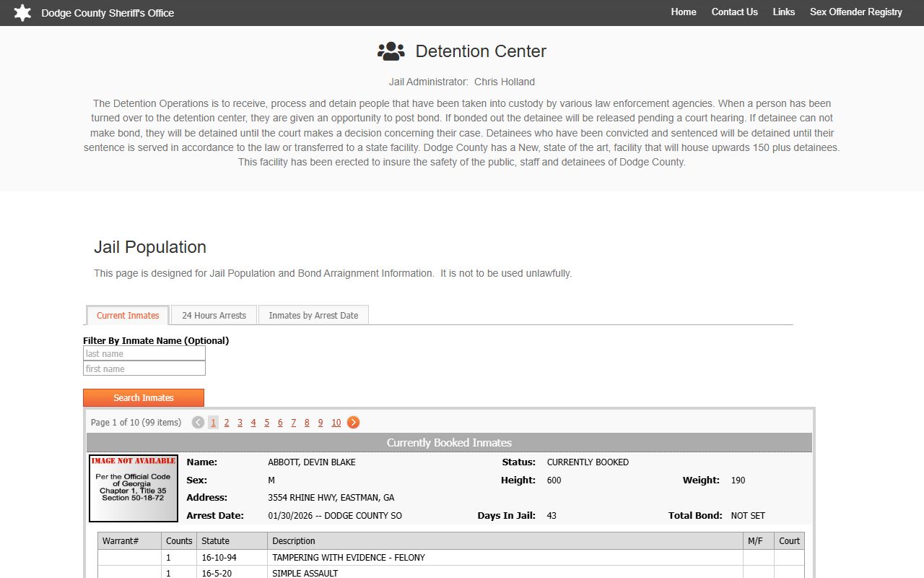Go to next page with orange arrow
Viewport: 924px width, 578px height.
click(353, 423)
